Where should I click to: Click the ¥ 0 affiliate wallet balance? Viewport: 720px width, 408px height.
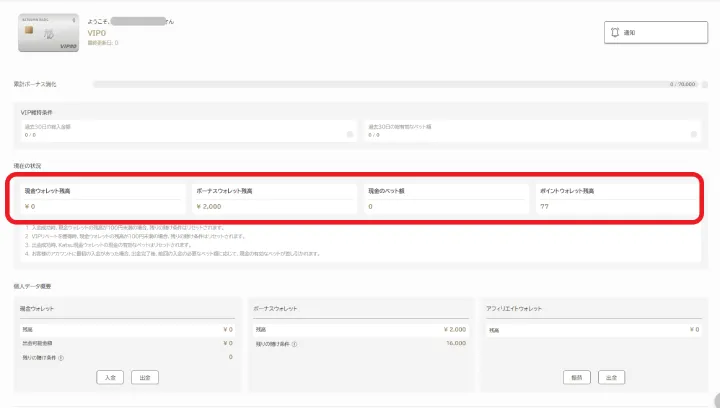[694, 330]
